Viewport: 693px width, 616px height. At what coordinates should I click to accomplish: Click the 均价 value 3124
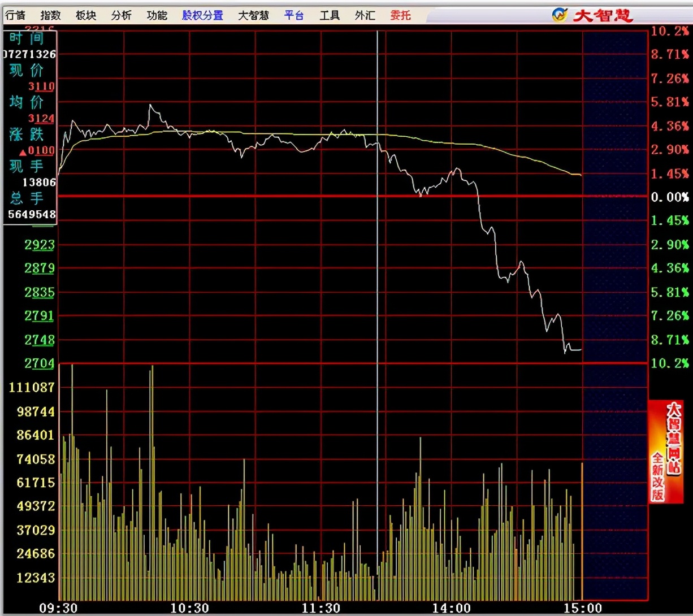[41, 119]
